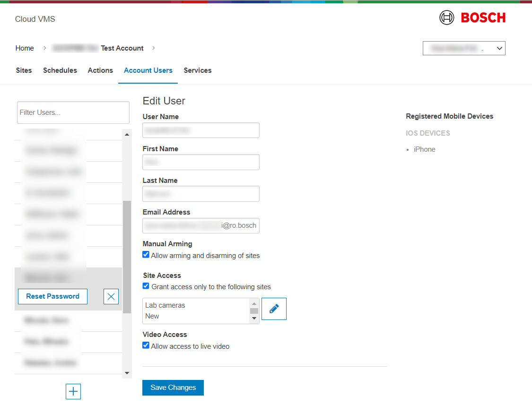Toggle Allow arming and disarming of sites
Screen dimensions: 532x405
[x=146, y=255]
